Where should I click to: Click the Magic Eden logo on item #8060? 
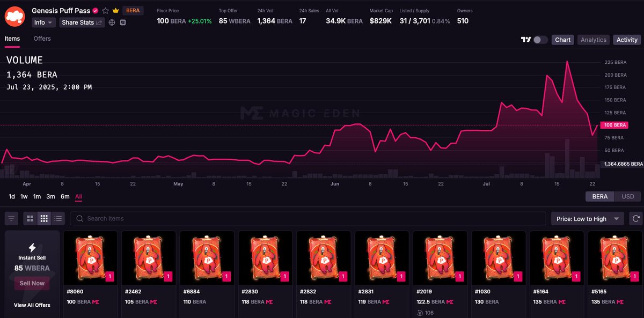click(96, 302)
